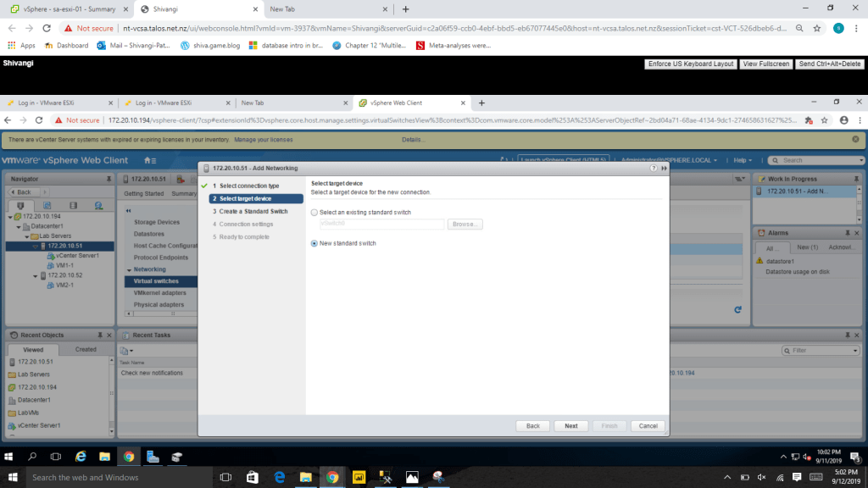The image size is (868, 488).
Task: Open Chrome from the inner taskbar
Action: tap(129, 456)
